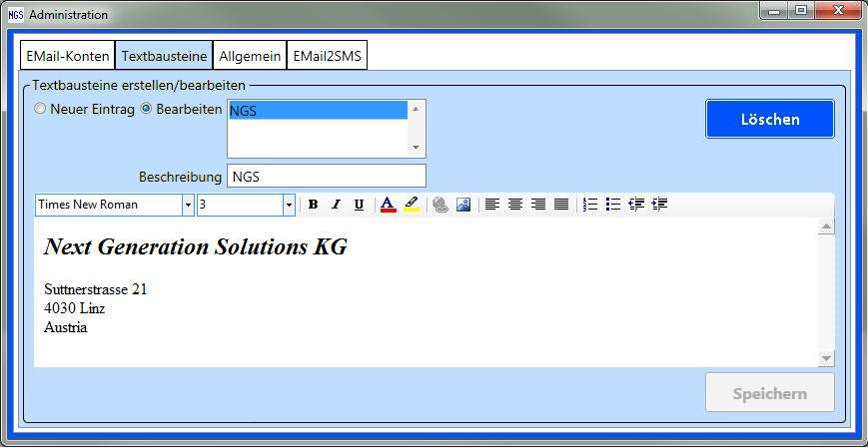Open the Times New Roman font dropdown
This screenshot has width=868, height=448.
(x=188, y=205)
